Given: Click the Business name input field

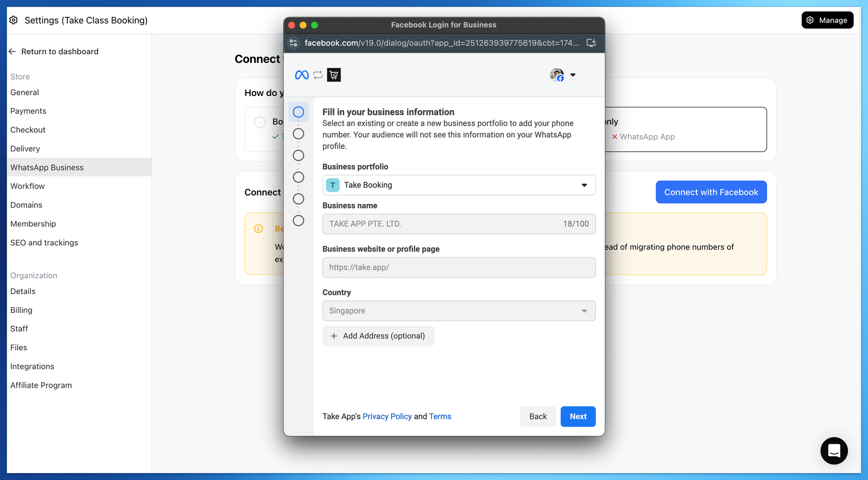Looking at the screenshot, I should 459,224.
